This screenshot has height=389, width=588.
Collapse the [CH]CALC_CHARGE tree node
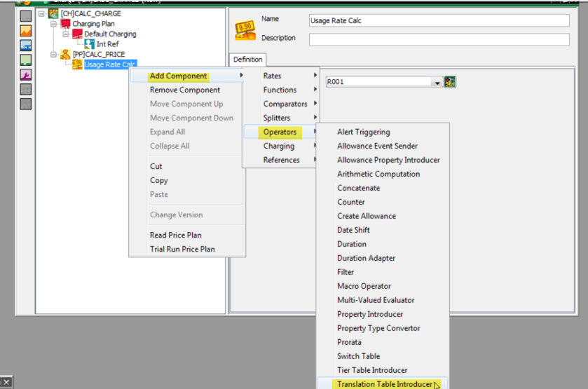click(x=42, y=14)
